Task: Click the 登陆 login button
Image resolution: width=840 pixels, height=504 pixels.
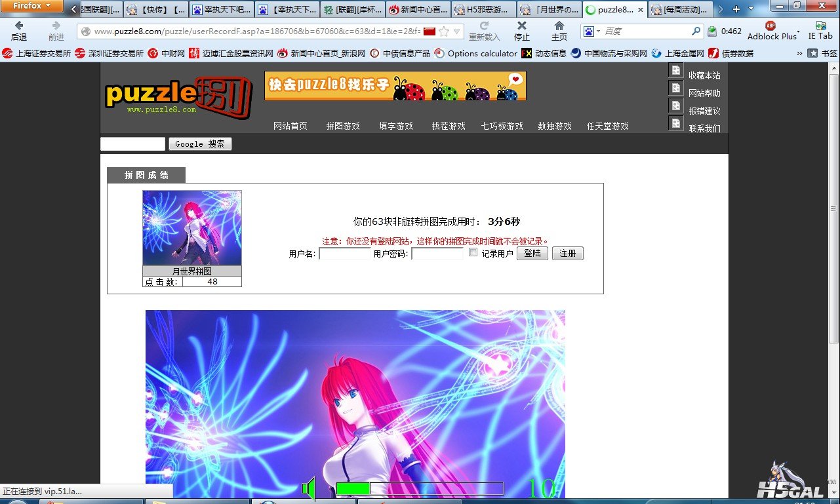Action: pyautogui.click(x=532, y=253)
